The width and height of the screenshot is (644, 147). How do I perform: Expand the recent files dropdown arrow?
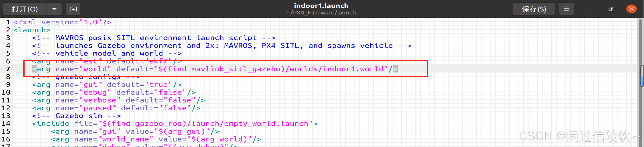(54, 9)
